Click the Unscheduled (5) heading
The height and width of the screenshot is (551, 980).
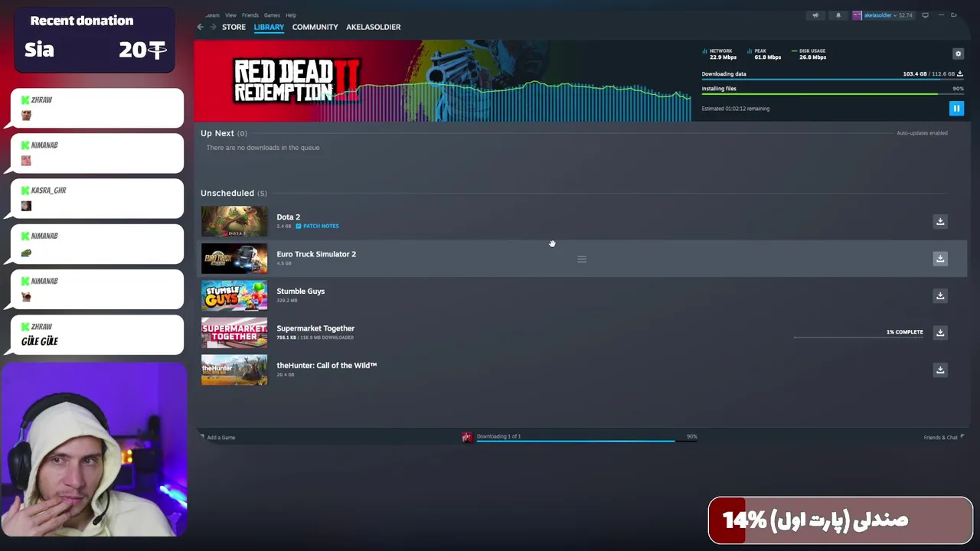(234, 194)
